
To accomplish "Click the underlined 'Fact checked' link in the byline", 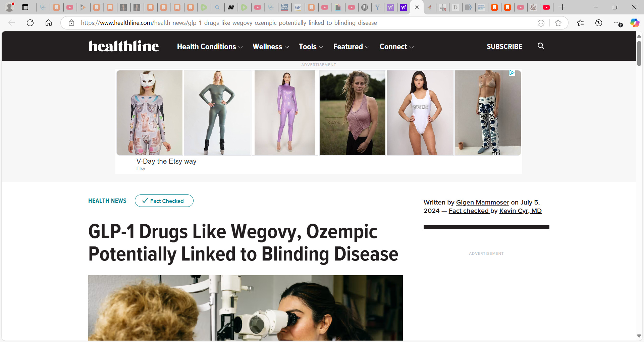I will tap(469, 211).
